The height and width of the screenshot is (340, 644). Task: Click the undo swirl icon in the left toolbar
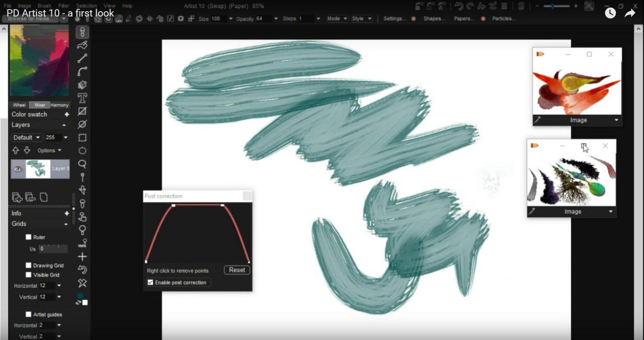[82, 270]
